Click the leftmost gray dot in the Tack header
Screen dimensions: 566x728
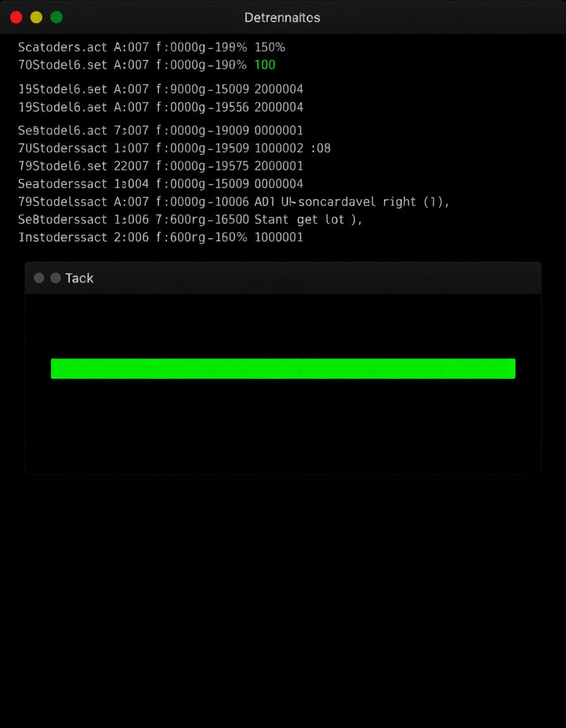(x=39, y=278)
